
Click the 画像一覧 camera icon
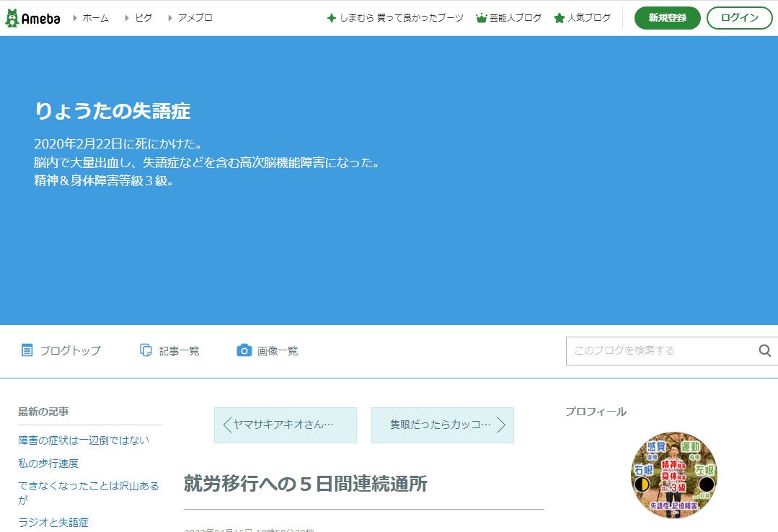[244, 351]
